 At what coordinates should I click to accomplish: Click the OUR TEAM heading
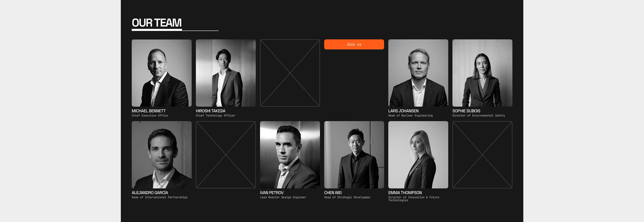click(156, 23)
